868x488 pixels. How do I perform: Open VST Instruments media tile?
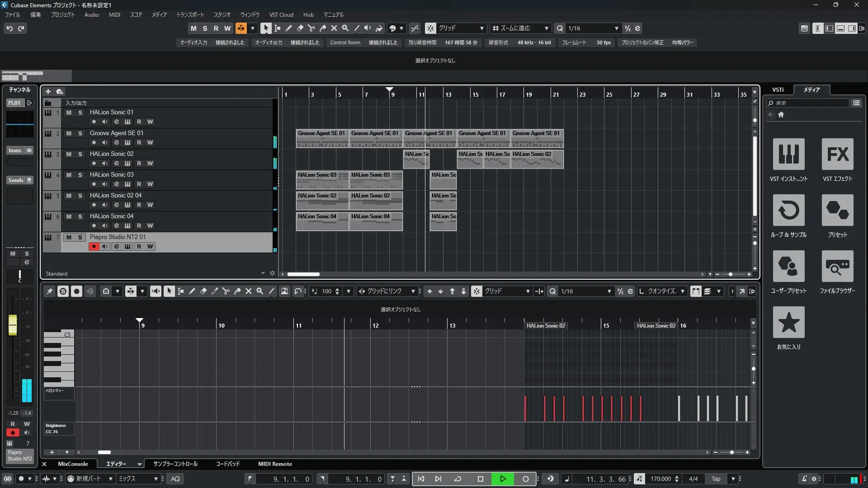click(x=788, y=154)
